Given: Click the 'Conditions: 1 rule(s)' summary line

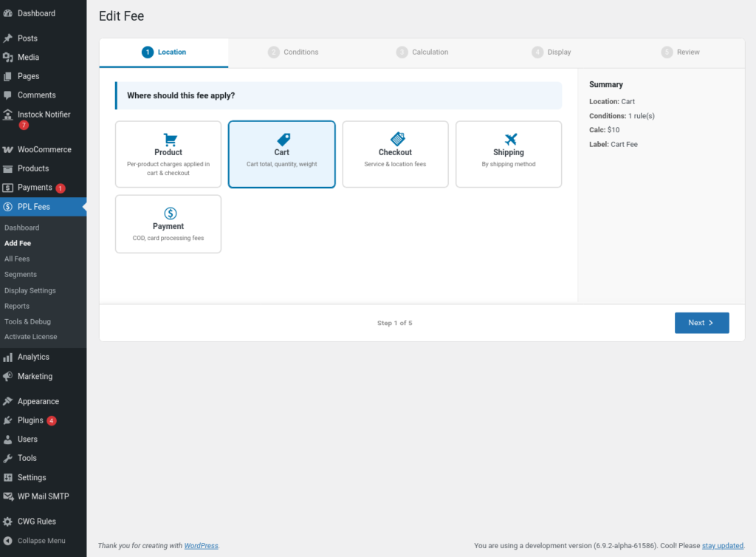Looking at the screenshot, I should click(622, 116).
